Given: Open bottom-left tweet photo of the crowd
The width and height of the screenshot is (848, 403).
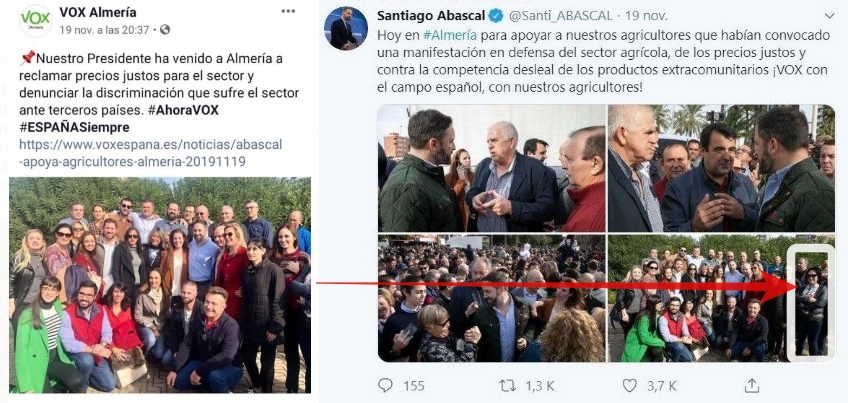Looking at the screenshot, I should (492, 298).
